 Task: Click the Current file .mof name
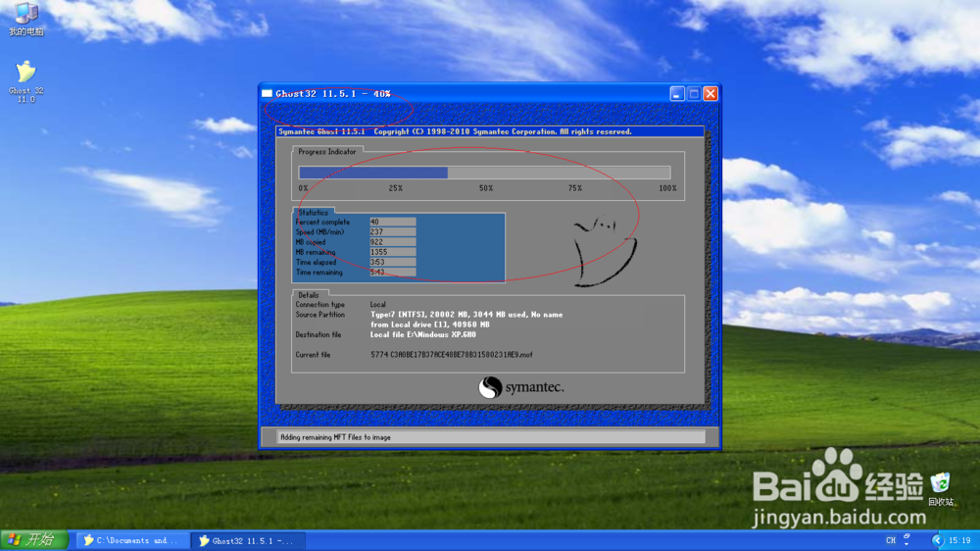click(451, 355)
